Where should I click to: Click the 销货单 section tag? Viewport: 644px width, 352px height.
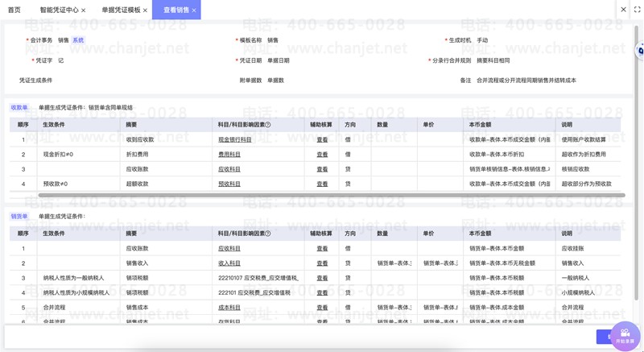pos(19,217)
